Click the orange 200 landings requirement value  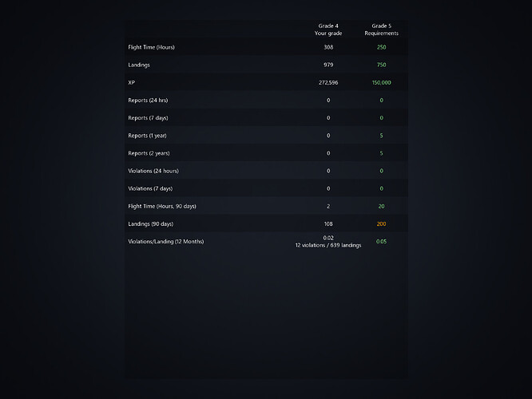[x=381, y=223]
